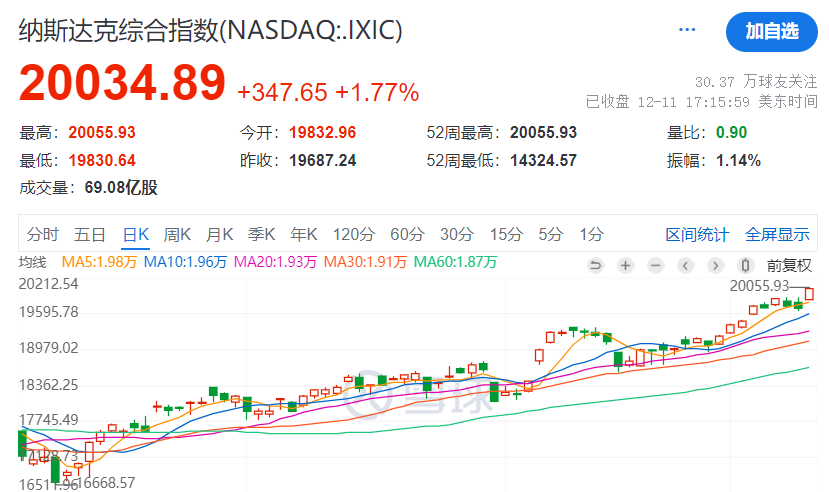This screenshot has height=492, width=829.
Task: Select the 日K chart tab
Action: (136, 234)
